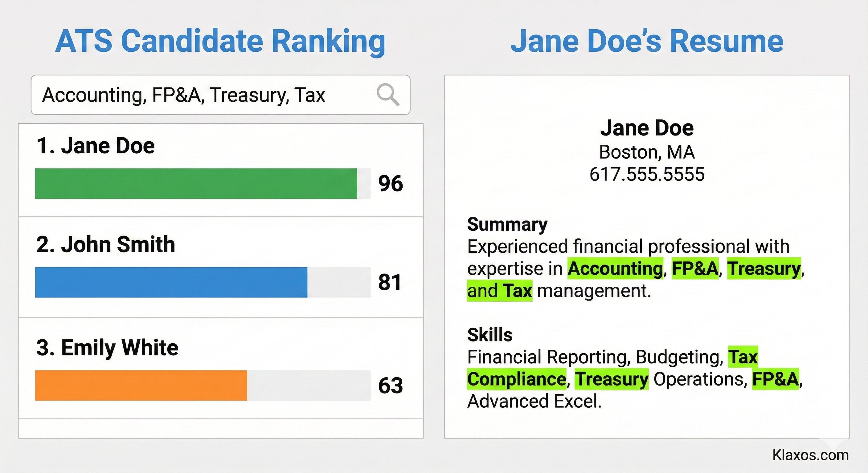868x473 pixels.
Task: Click the phone number 617.555.5555
Action: click(647, 174)
